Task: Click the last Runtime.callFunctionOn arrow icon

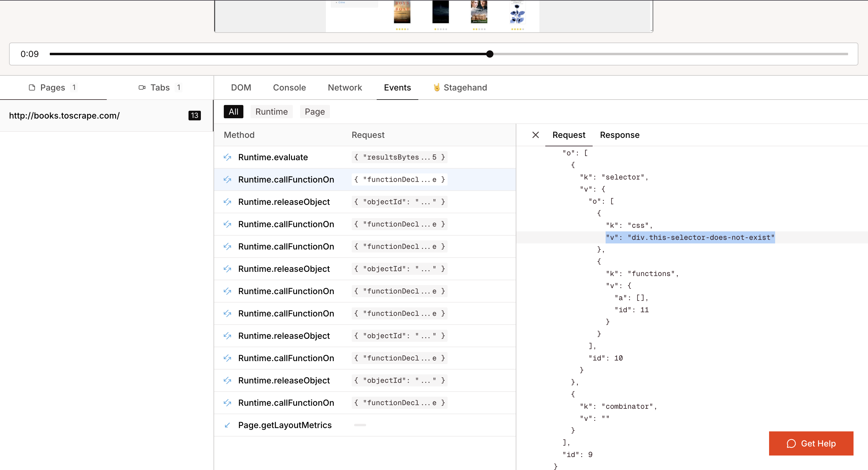Action: [227, 403]
